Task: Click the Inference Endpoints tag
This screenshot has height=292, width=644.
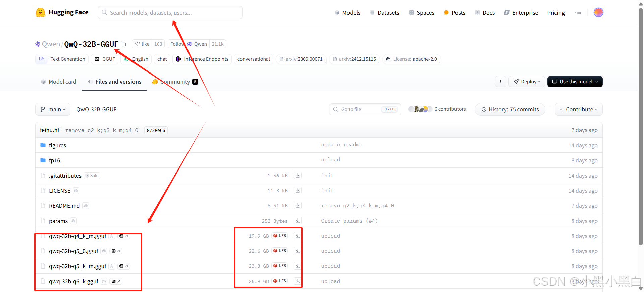Action: click(202, 59)
